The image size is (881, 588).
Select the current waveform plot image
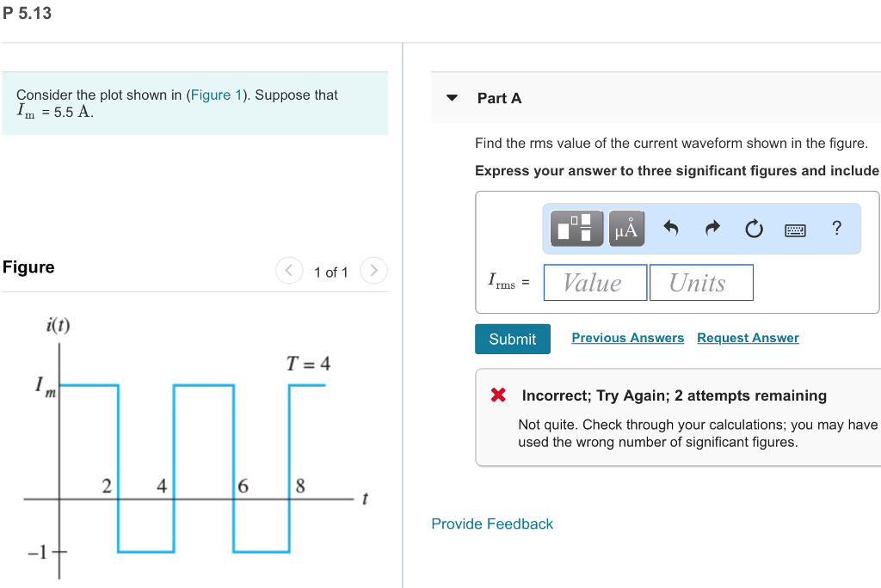189,447
